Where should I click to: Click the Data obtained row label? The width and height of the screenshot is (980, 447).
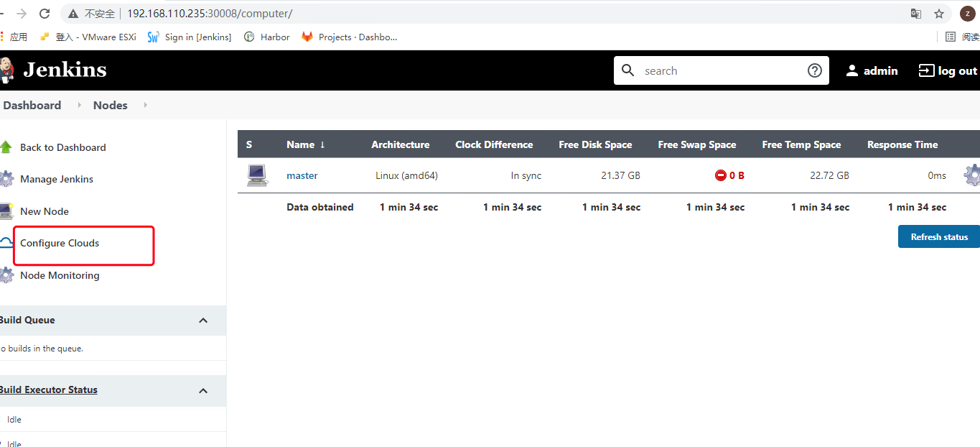[320, 207]
